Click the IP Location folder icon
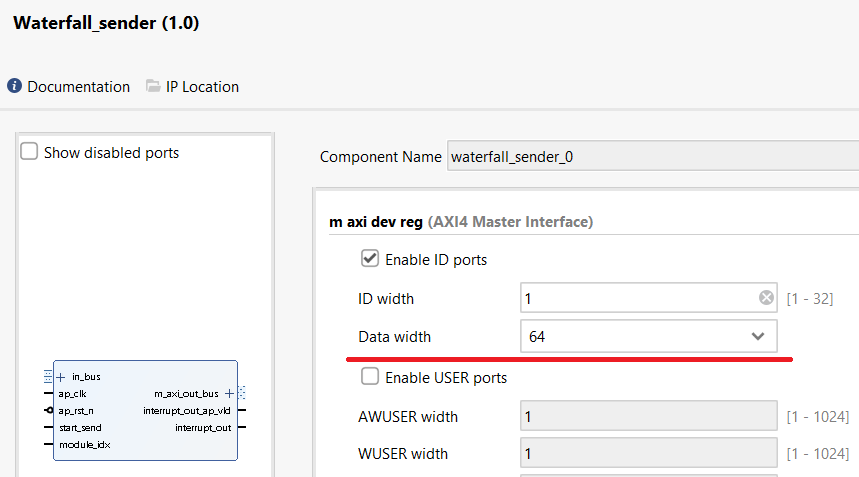Viewport: 859px width, 477px height. [x=153, y=87]
